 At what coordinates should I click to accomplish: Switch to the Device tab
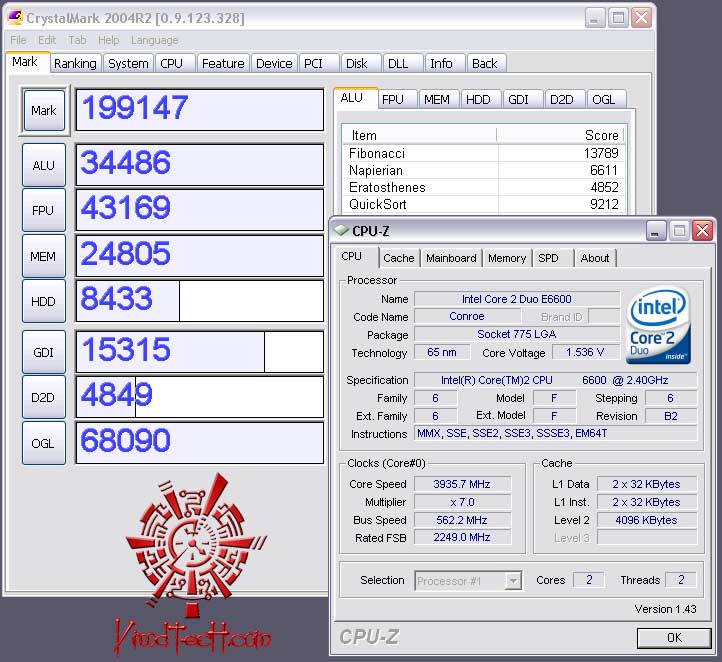274,64
